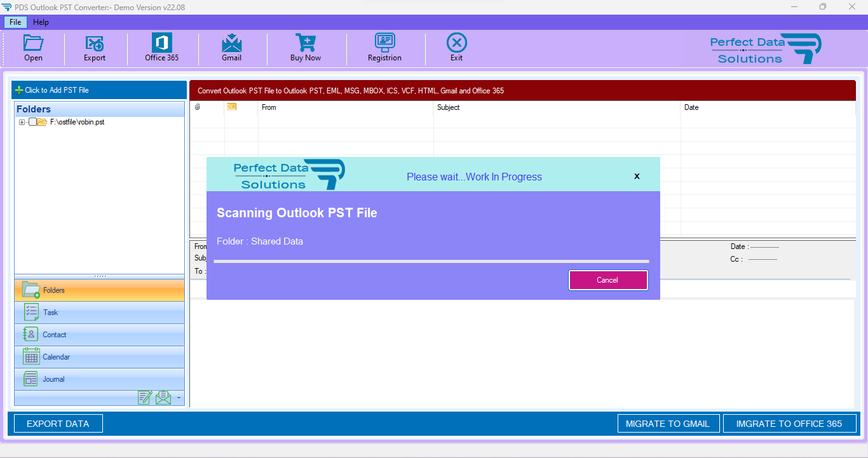Click the Buy Now cart icon
This screenshot has width=868, height=458.
(306, 43)
